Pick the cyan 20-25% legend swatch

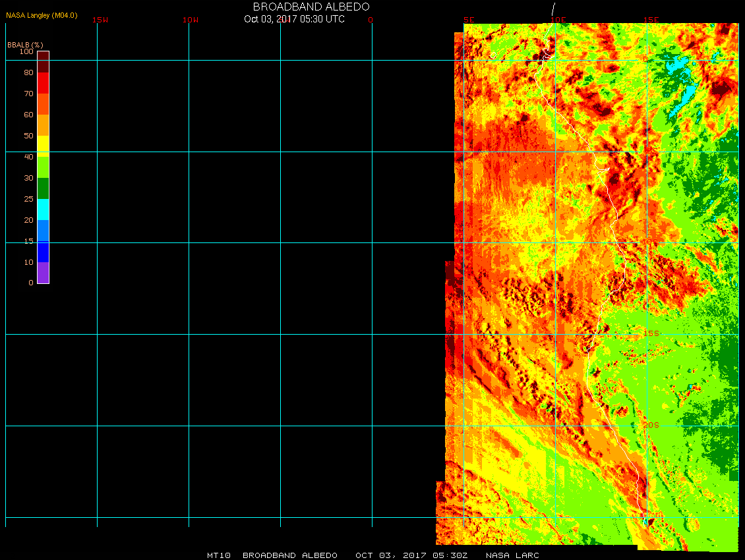43,210
